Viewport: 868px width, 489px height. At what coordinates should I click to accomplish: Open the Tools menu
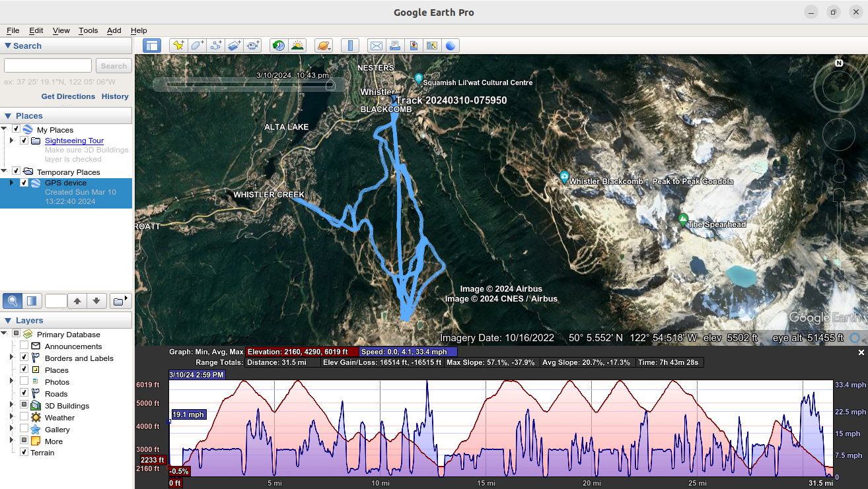click(88, 30)
